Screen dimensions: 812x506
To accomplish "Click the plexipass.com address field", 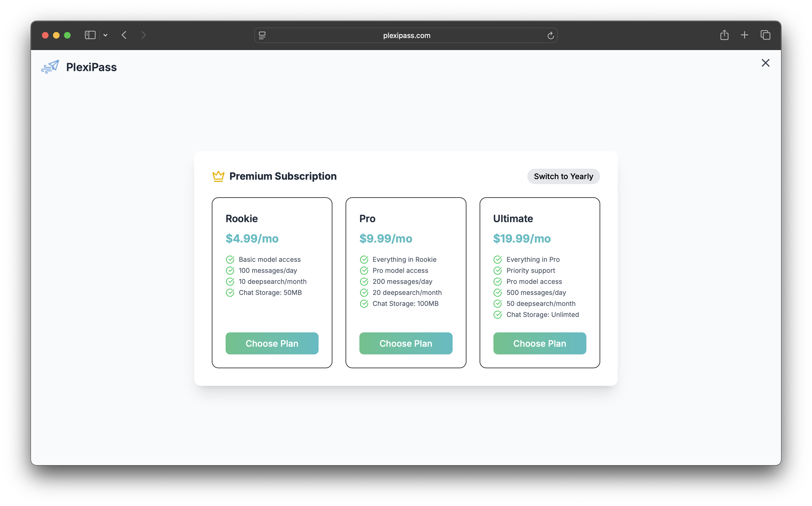I will tap(407, 36).
